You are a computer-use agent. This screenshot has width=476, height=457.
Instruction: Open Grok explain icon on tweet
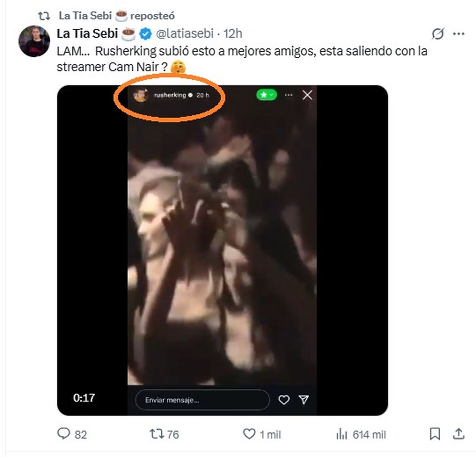coord(438,34)
